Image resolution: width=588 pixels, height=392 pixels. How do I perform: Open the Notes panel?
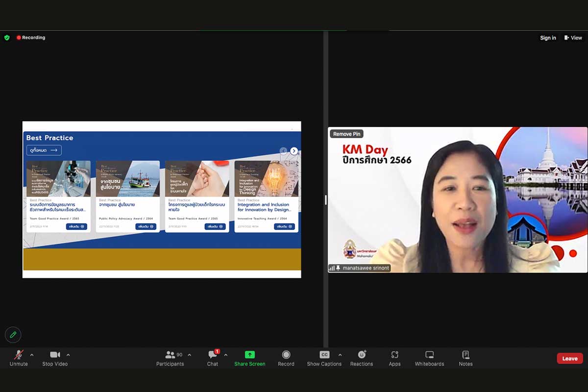click(x=465, y=358)
